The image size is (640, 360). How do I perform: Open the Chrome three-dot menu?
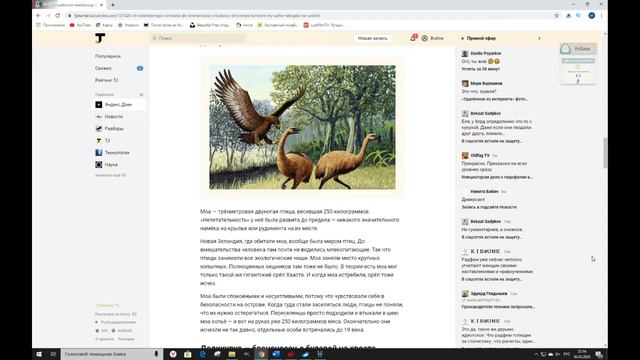(601, 16)
